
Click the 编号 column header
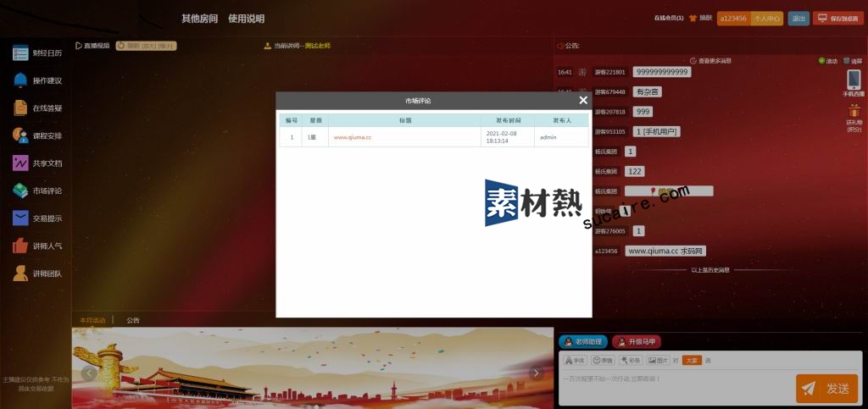(292, 120)
